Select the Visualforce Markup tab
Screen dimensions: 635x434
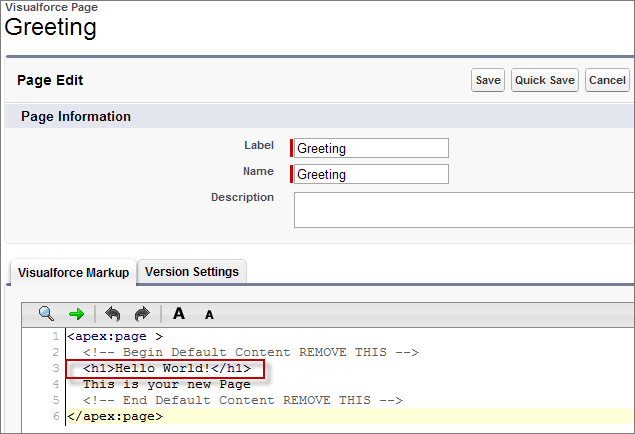tap(73, 272)
